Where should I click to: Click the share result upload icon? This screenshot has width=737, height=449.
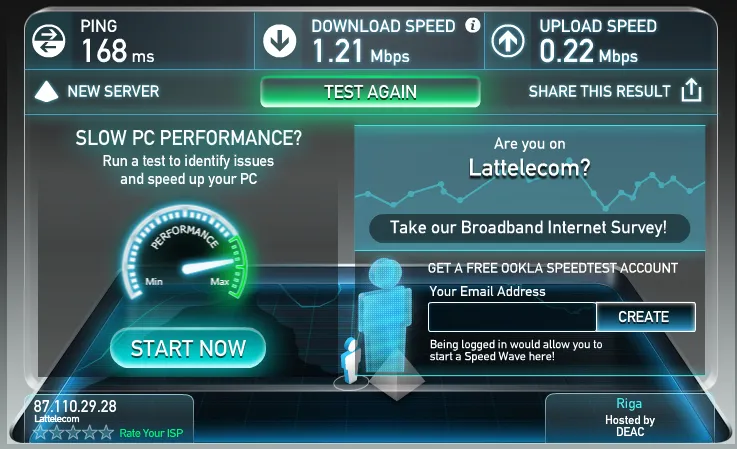tap(691, 90)
